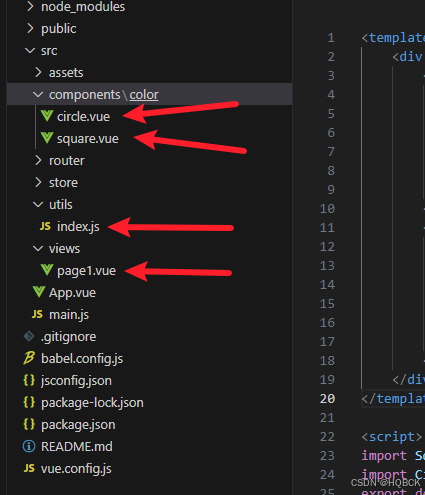Viewport: 425px width, 495px height.
Task: Collapse the components folder chevron
Action: pyautogui.click(x=38, y=94)
